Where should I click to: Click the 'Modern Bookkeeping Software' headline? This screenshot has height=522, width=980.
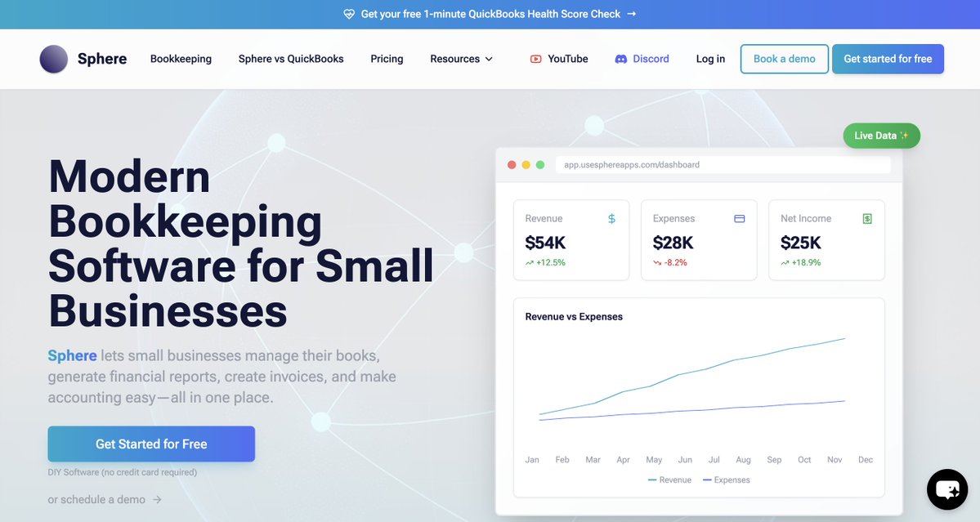pos(241,243)
